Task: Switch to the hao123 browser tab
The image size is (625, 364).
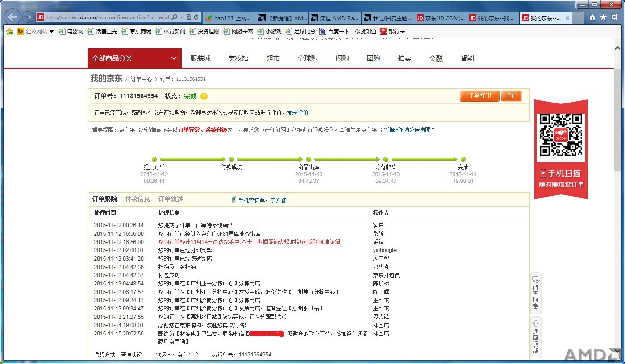Action: coord(229,18)
